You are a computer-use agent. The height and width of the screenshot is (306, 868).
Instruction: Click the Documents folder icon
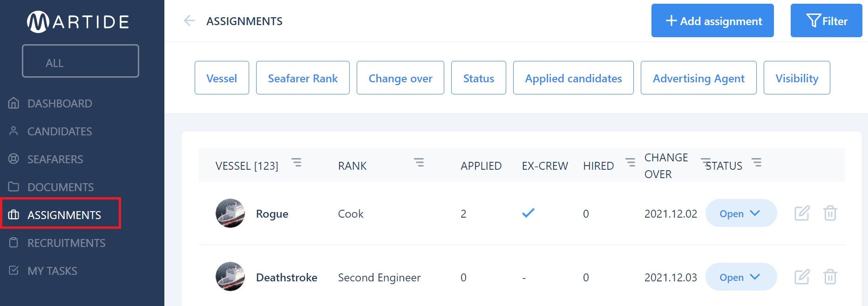click(14, 186)
